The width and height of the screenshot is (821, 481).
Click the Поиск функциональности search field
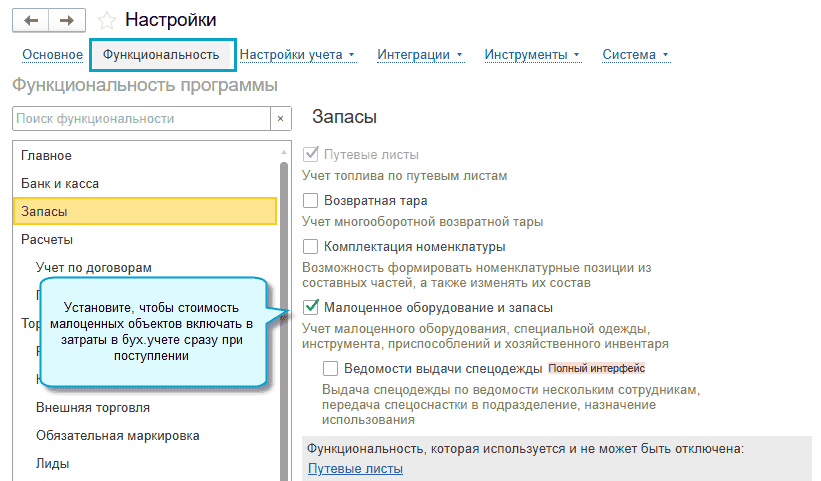coord(140,119)
